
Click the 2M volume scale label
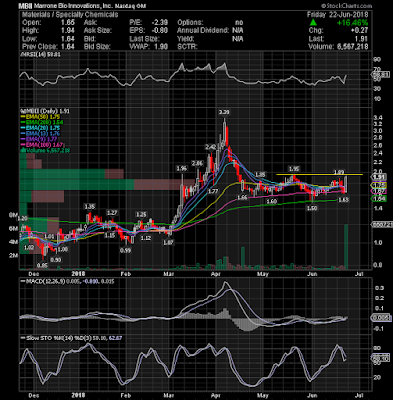point(13,256)
